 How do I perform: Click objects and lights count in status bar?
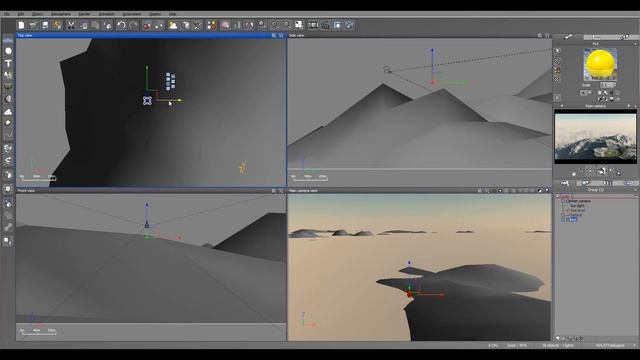[558, 345]
